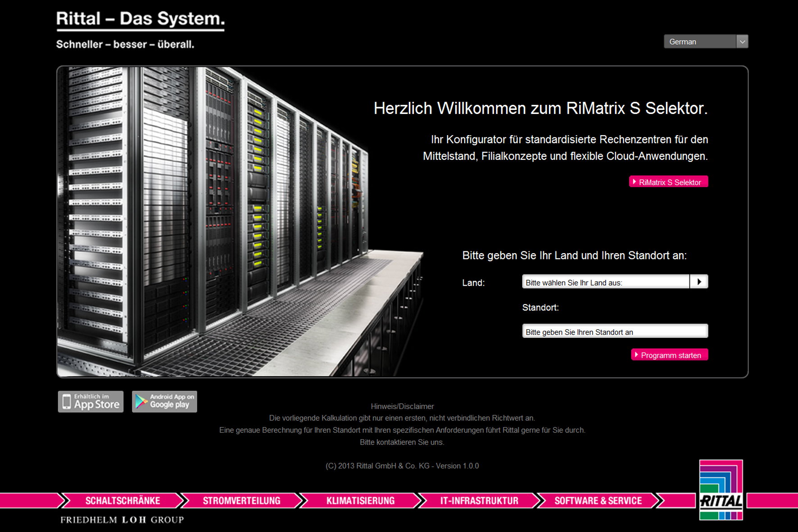
Task: Select the Schaltschränke navigation item
Action: tap(122, 500)
